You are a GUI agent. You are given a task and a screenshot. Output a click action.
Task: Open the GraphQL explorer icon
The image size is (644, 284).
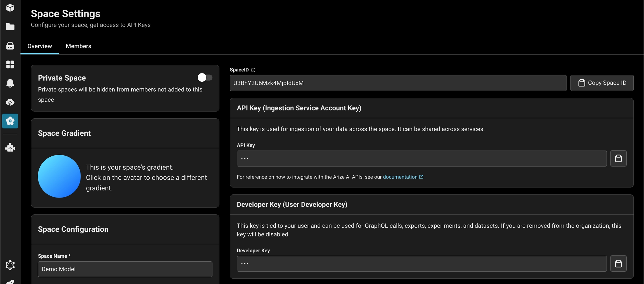[x=10, y=265]
